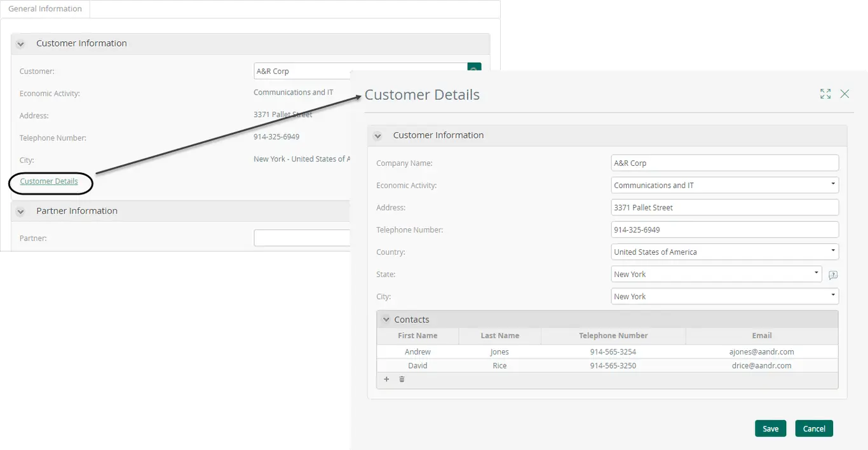Click the 914-325-6949 value in General Information

click(x=276, y=137)
